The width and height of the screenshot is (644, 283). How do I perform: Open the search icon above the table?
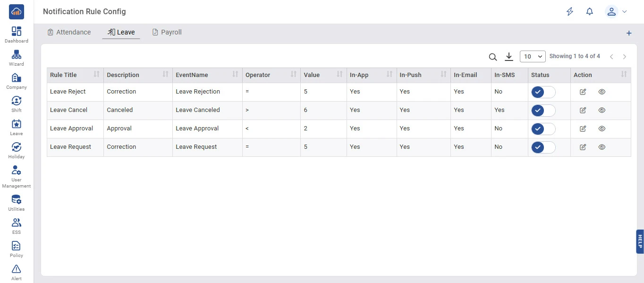coord(492,57)
